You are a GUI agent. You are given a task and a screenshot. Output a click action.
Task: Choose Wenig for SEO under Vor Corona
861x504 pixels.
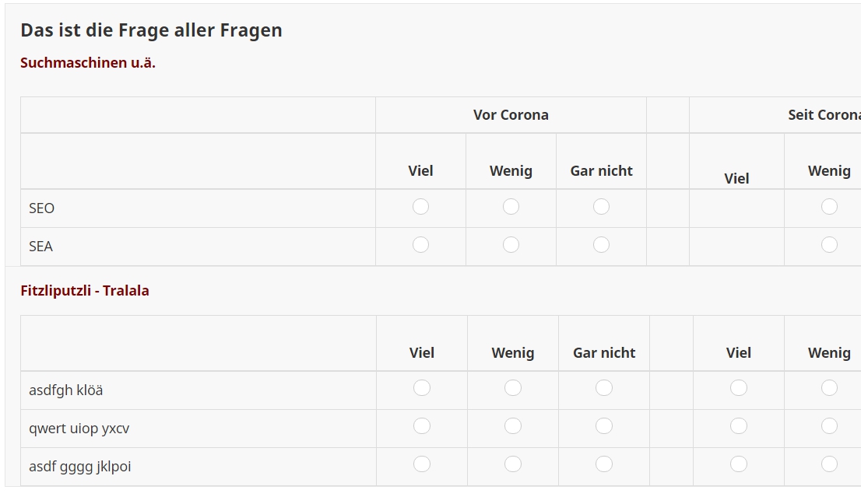pyautogui.click(x=511, y=207)
